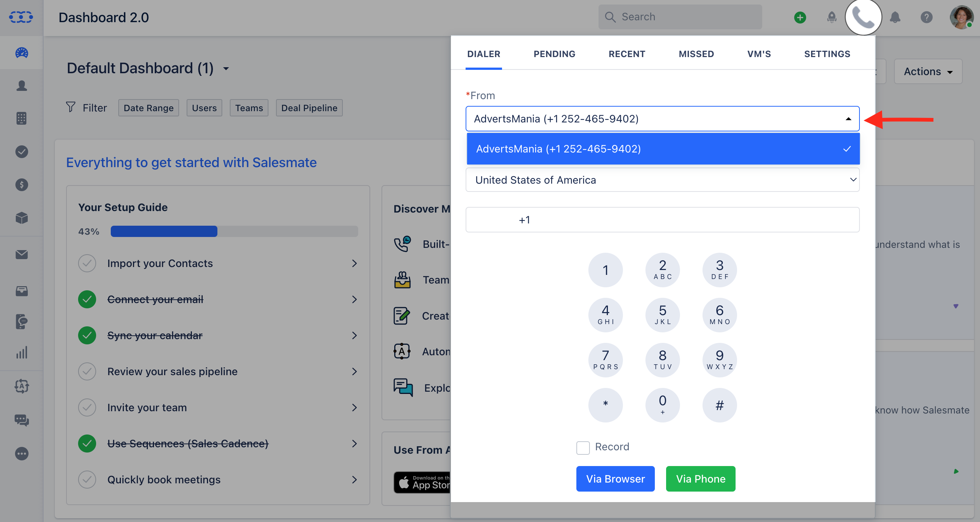Switch to the VM'S tab
Image resolution: width=980 pixels, height=522 pixels.
759,54
